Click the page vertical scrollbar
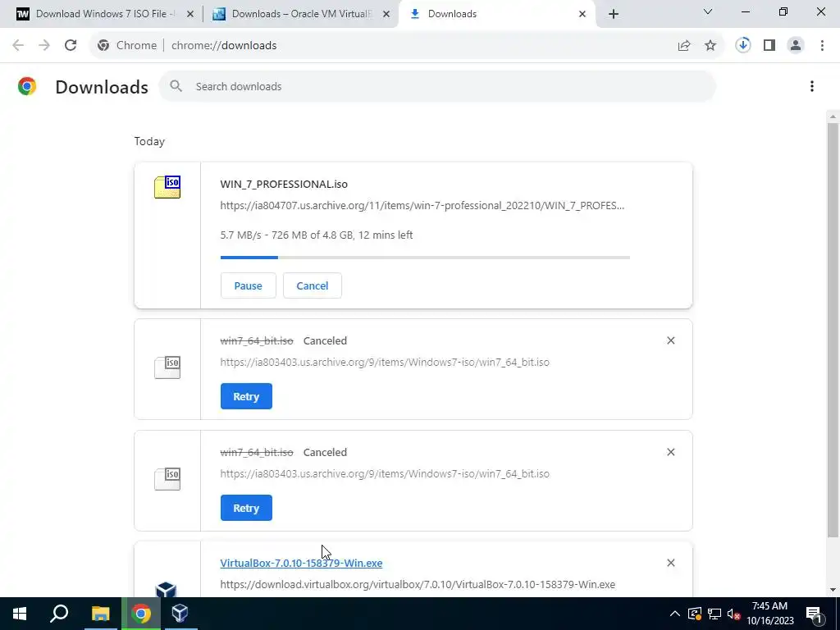This screenshot has height=630, width=840. point(833,330)
